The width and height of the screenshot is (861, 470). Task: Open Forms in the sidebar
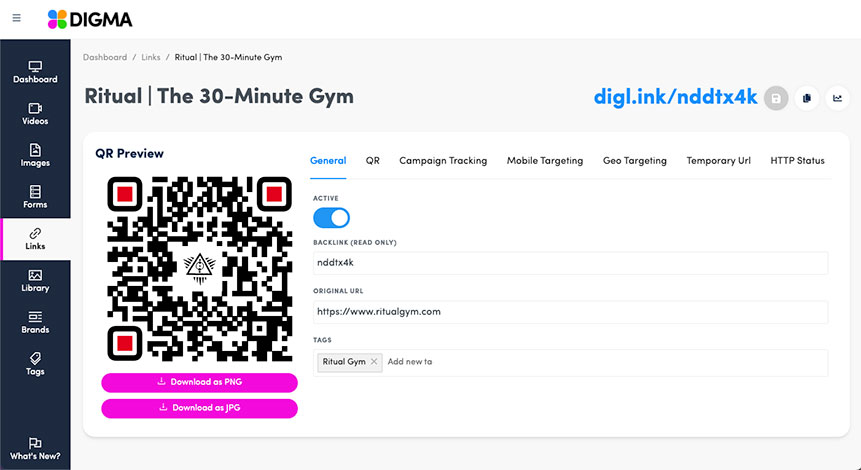pyautogui.click(x=35, y=197)
